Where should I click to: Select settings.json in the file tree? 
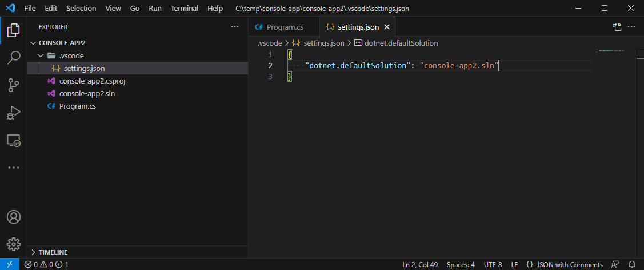(x=138, y=68)
